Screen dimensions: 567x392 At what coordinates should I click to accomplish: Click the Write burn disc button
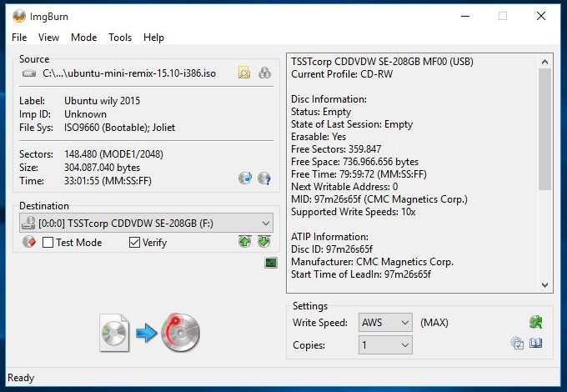pyautogui.click(x=150, y=333)
